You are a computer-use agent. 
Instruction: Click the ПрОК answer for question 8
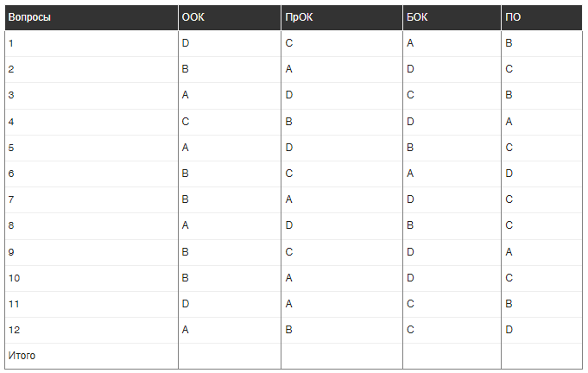click(x=289, y=226)
